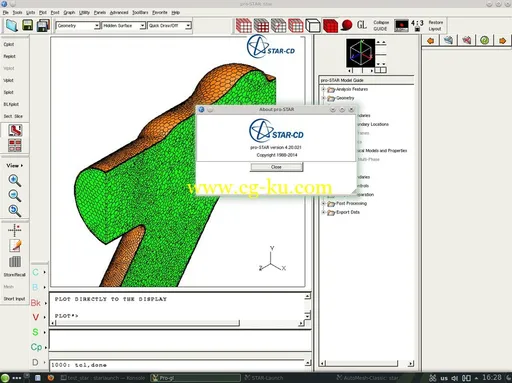The image size is (512, 383).
Task: Go forward with orange right arrow
Action: 502,41
